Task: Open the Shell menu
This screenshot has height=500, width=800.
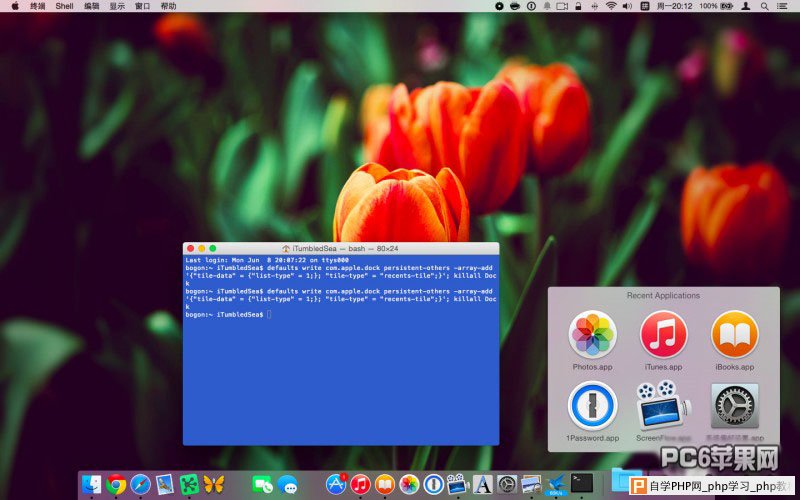Action: (x=65, y=6)
